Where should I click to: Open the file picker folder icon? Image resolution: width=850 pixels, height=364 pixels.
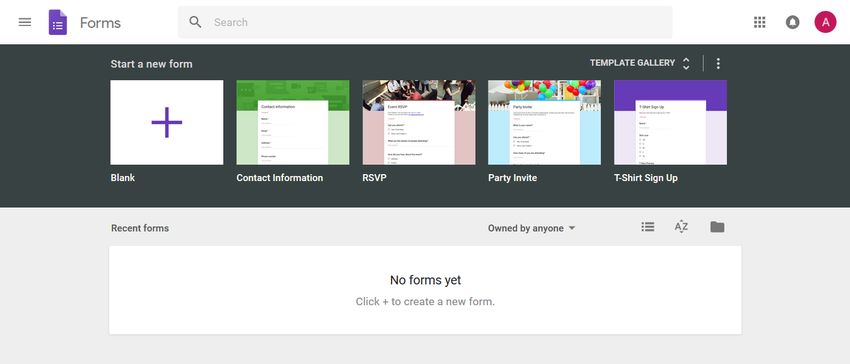tap(717, 227)
